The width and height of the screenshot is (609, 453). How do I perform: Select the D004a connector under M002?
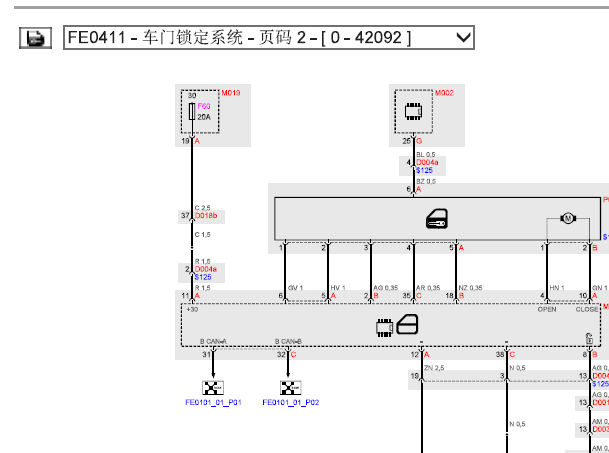tap(427, 162)
